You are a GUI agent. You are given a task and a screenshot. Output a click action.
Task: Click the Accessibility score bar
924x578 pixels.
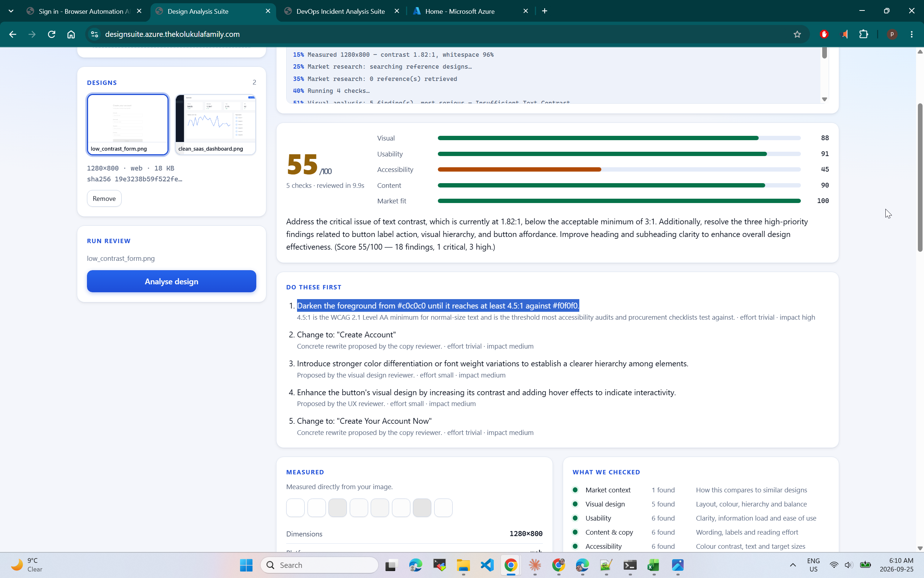[x=619, y=169]
